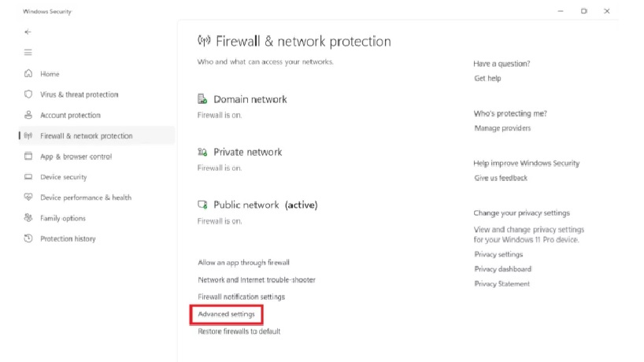Viewport: 644px width, 362px height.
Task: Open the Private network settings
Action: point(248,152)
